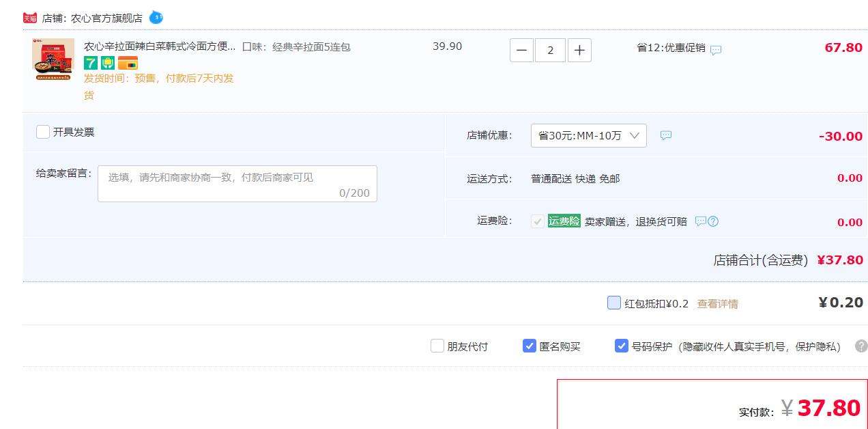The image size is (868, 429).
Task: Decrease the quantity with the minus button
Action: point(521,50)
